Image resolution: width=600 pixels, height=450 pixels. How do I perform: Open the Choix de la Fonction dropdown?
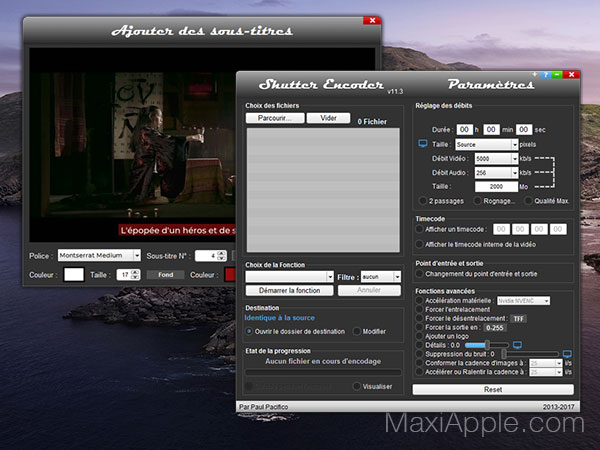click(288, 276)
